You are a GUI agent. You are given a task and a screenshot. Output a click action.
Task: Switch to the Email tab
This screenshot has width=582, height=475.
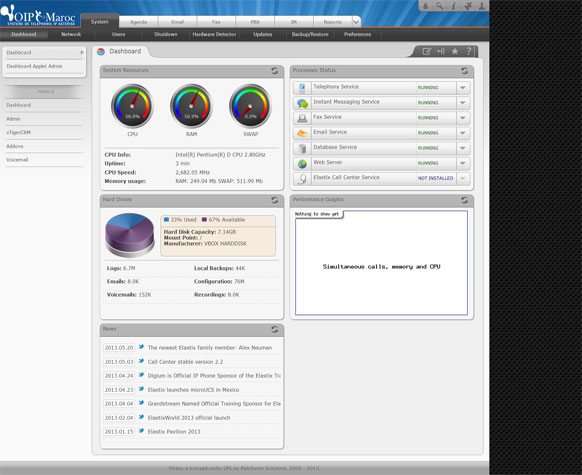[177, 22]
